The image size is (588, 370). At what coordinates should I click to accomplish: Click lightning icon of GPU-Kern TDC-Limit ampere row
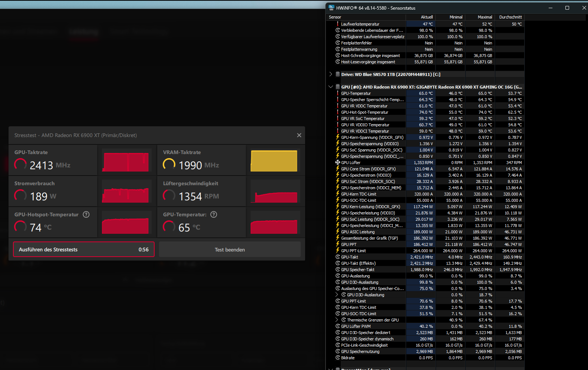point(338,194)
